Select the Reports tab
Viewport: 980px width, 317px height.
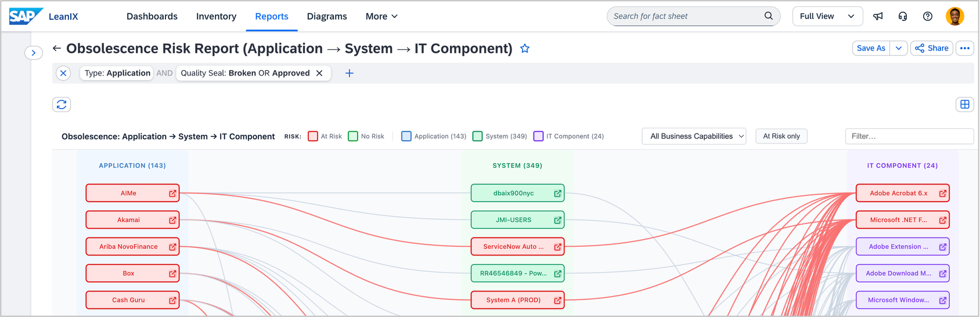[x=272, y=16]
